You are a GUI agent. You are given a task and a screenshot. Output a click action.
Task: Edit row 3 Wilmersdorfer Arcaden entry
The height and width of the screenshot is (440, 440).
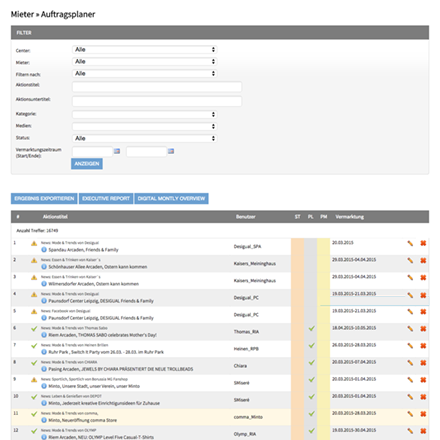pyautogui.click(x=410, y=277)
